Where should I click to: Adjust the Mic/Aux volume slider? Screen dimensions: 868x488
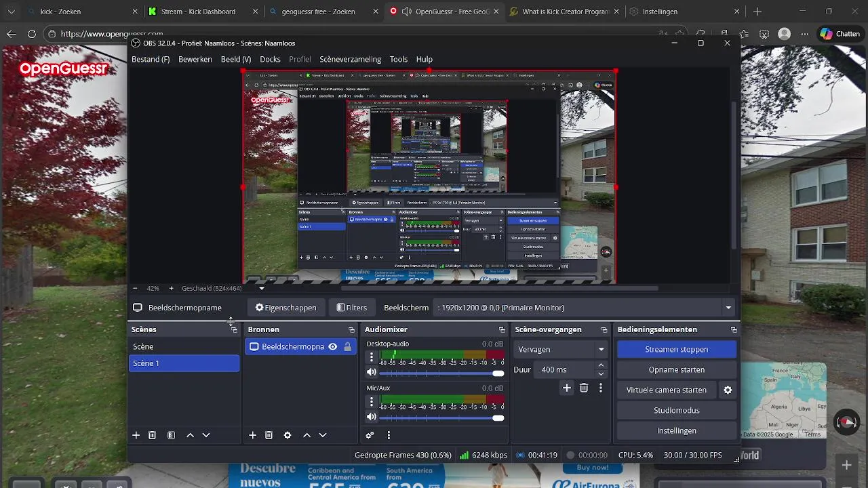click(x=442, y=418)
